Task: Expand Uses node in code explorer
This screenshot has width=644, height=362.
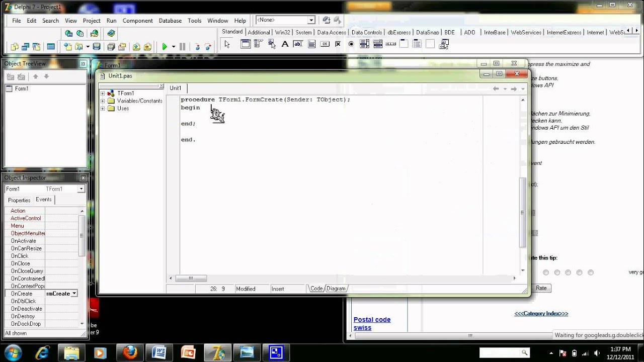Action: coord(103,109)
